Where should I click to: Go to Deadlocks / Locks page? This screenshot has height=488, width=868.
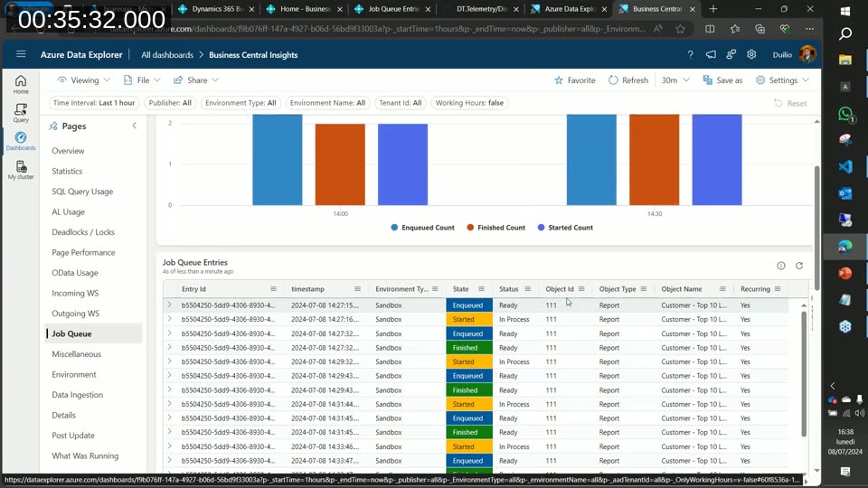click(x=83, y=232)
